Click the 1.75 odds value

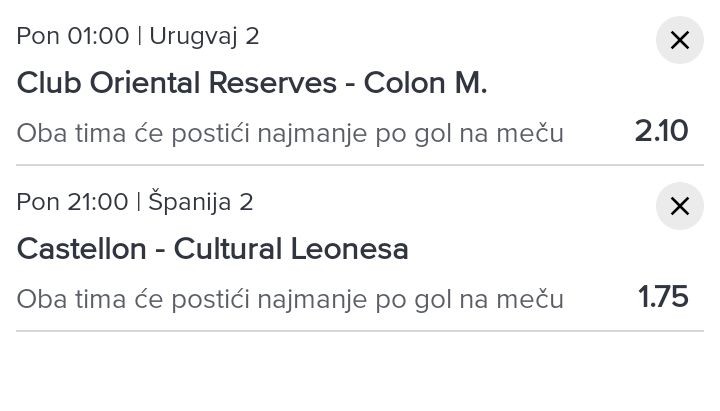(x=664, y=297)
